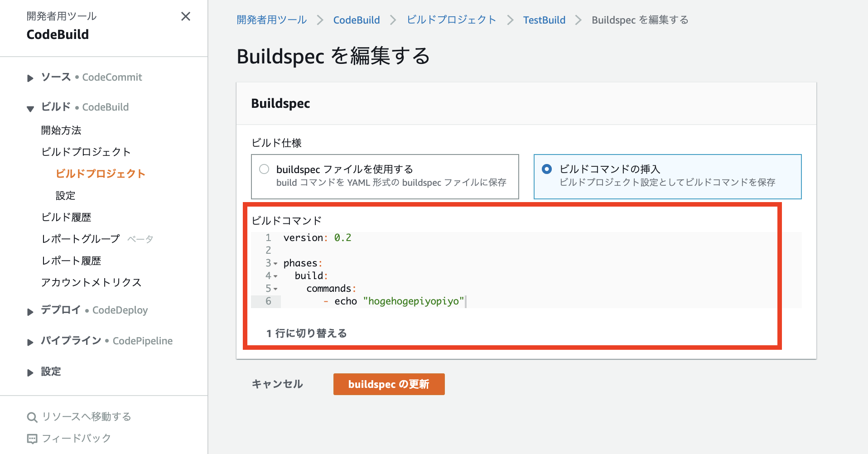Click the リソースへ移動する search icon

(x=32, y=417)
